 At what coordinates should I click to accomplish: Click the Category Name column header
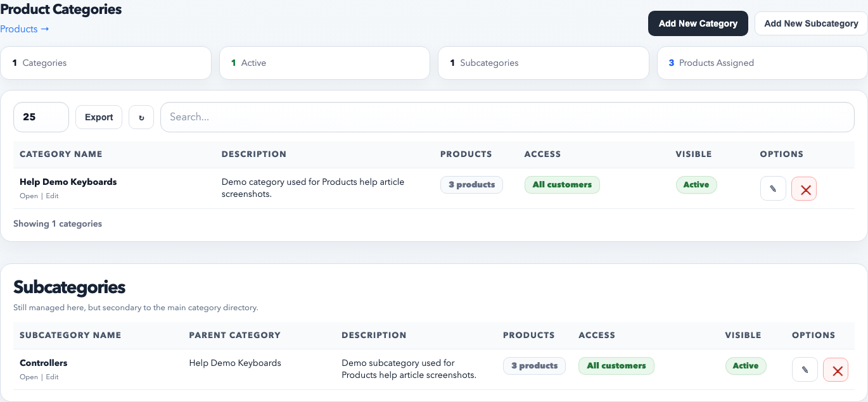coord(61,154)
